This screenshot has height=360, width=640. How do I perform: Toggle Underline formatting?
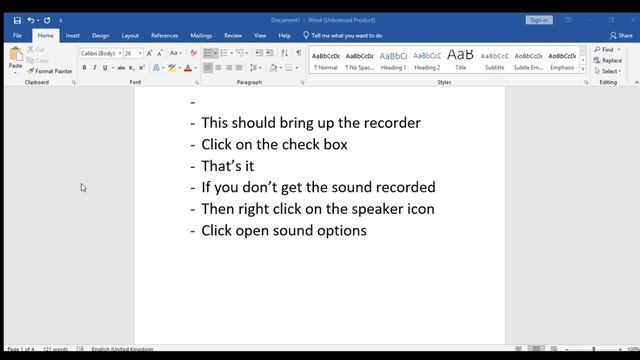(105, 68)
